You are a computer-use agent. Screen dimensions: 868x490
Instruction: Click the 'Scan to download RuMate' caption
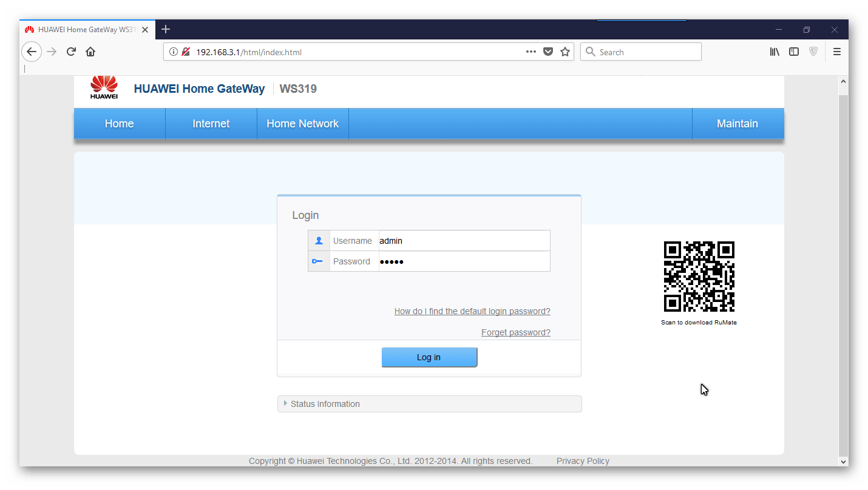[x=699, y=323]
